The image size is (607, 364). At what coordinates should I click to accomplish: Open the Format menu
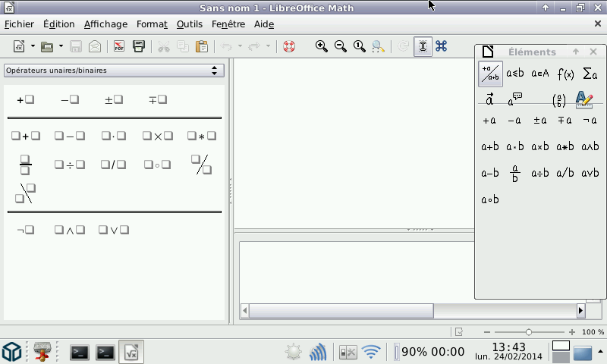click(x=152, y=24)
